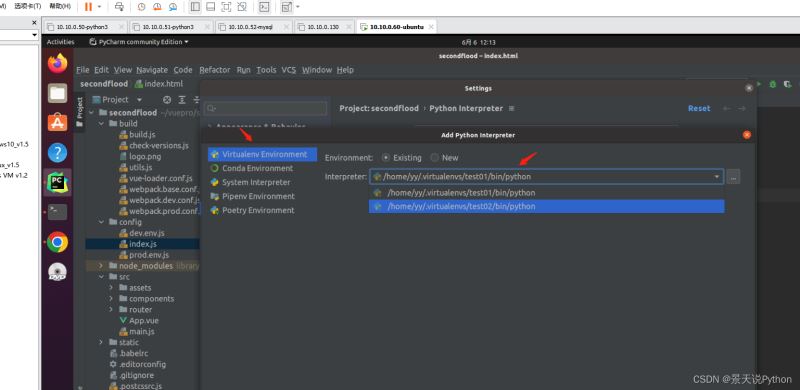
Task: Click the run with coverage icon
Action: (x=788, y=84)
